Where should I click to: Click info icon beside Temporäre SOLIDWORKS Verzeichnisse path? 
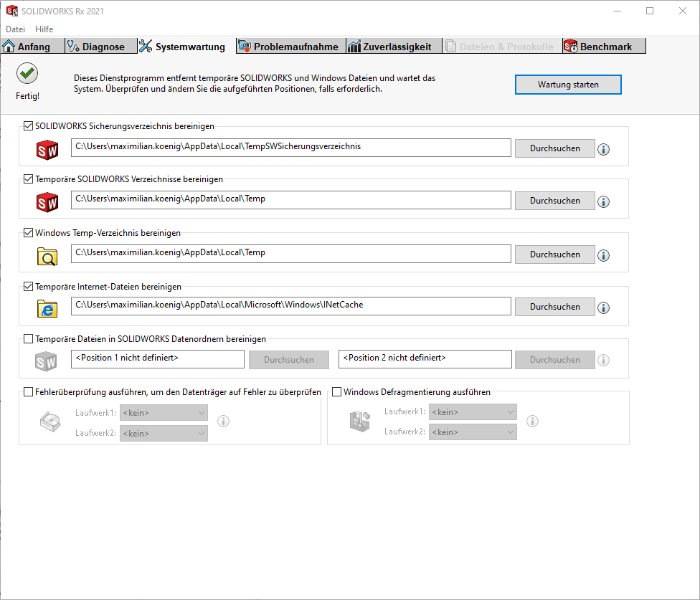click(x=603, y=201)
